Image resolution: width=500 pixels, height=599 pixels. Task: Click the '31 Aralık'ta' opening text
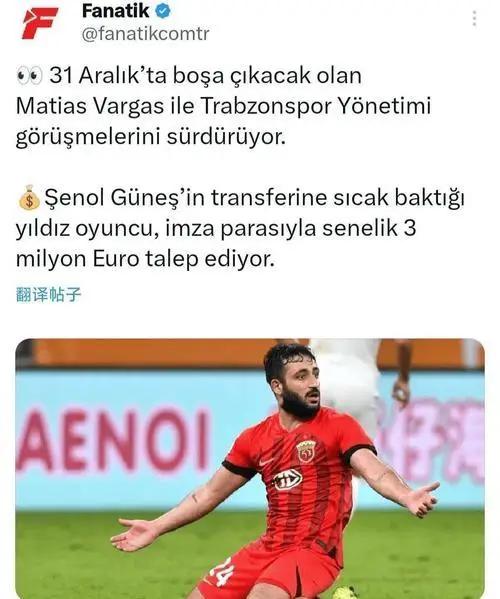point(108,75)
